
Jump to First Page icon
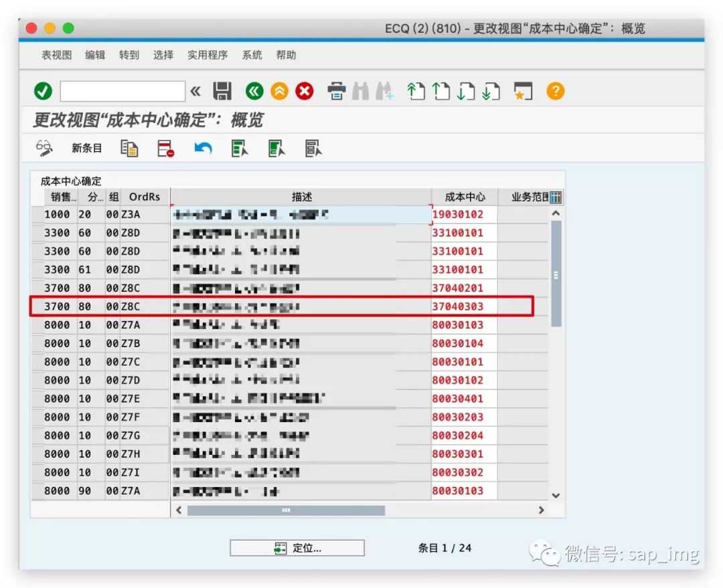416,91
